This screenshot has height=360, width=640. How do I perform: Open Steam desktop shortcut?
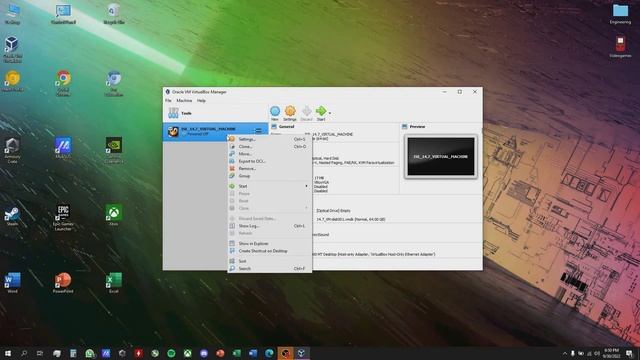coord(12,216)
